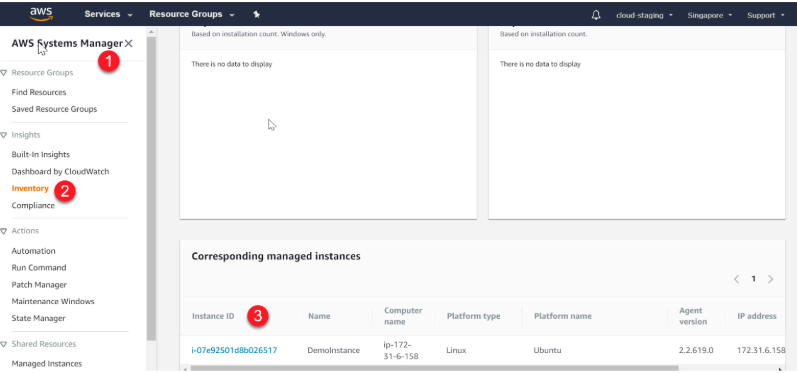
Task: Collapse the Resource Groups sidebar section
Action: point(4,73)
